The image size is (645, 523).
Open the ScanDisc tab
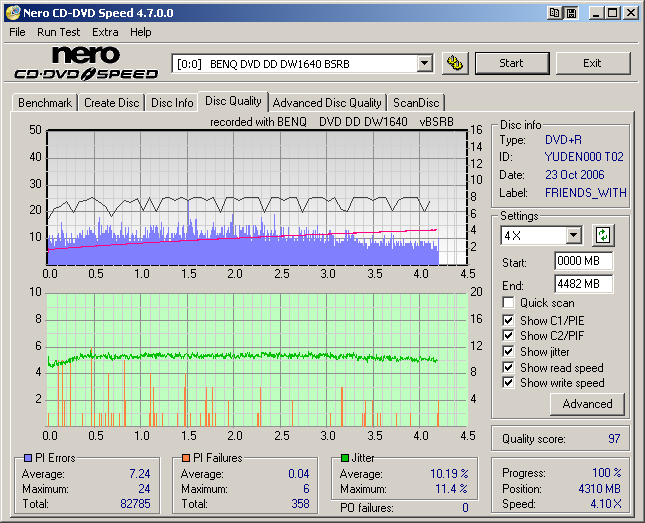(416, 103)
